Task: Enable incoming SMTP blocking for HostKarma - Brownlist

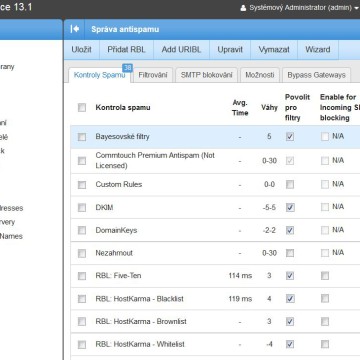Action: [x=325, y=321]
